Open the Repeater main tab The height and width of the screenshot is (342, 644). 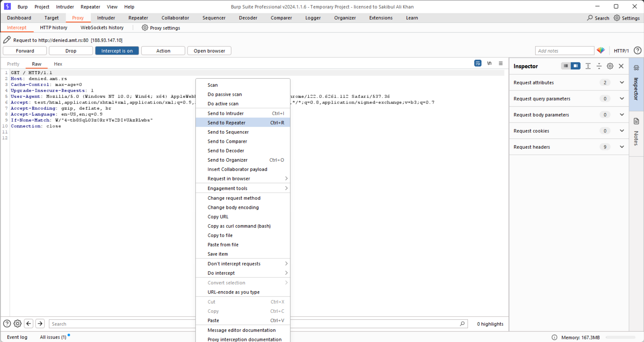pyautogui.click(x=138, y=18)
